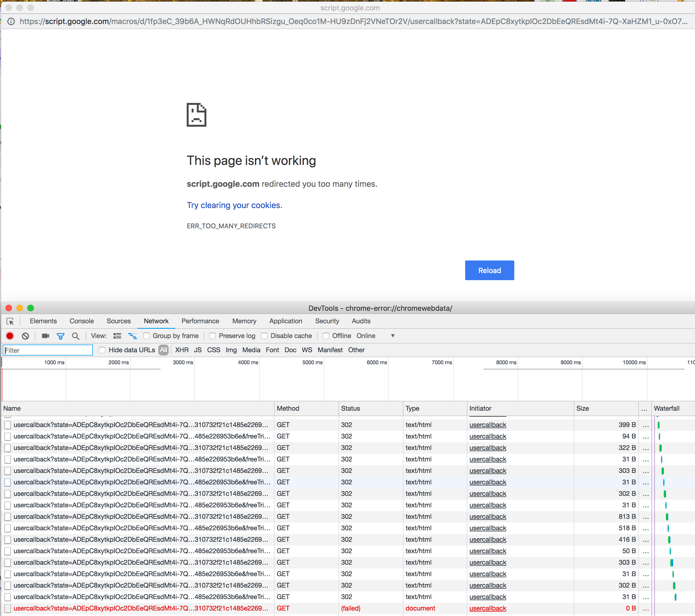Screen dimensions: 695x616
Task: Open the Security panel
Action: 327,321
